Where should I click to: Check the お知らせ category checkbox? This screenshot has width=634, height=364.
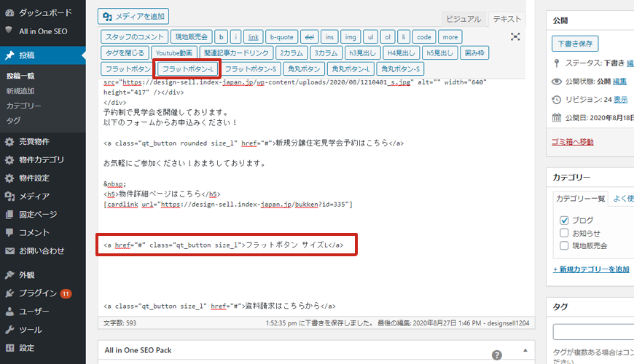coord(564,233)
